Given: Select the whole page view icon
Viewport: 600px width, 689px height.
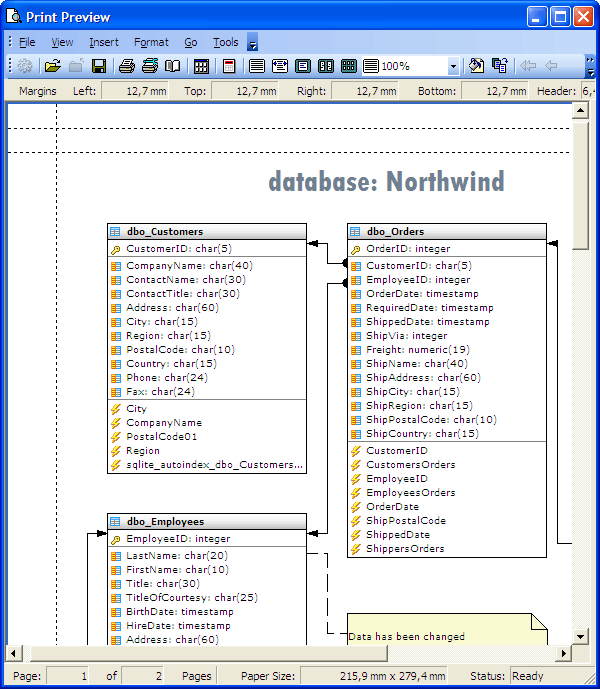Looking at the screenshot, I should click(x=303, y=66).
